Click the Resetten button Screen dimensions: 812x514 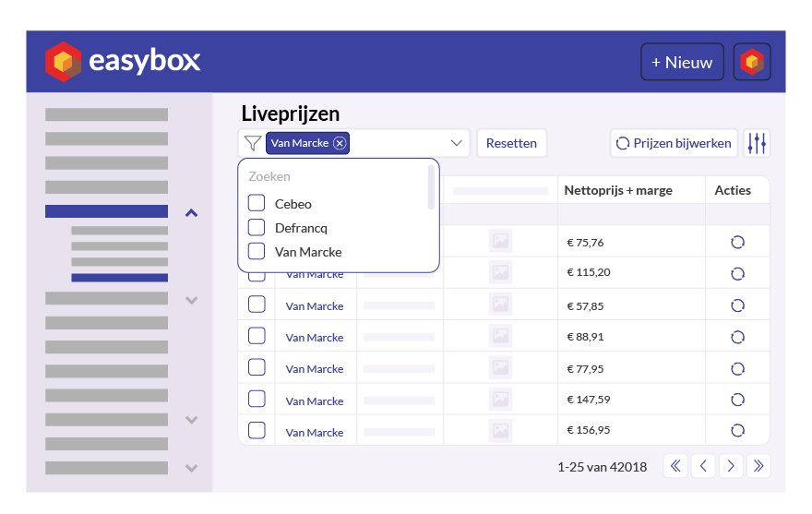(511, 143)
